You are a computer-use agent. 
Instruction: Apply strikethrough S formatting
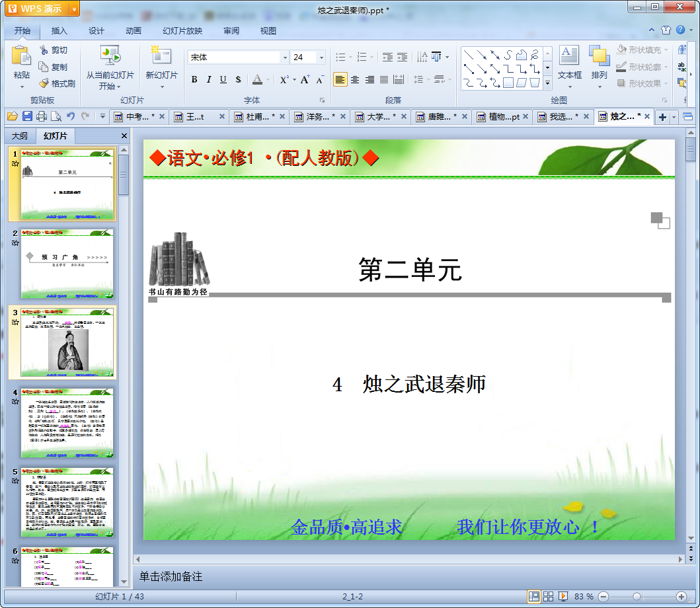coord(238,79)
